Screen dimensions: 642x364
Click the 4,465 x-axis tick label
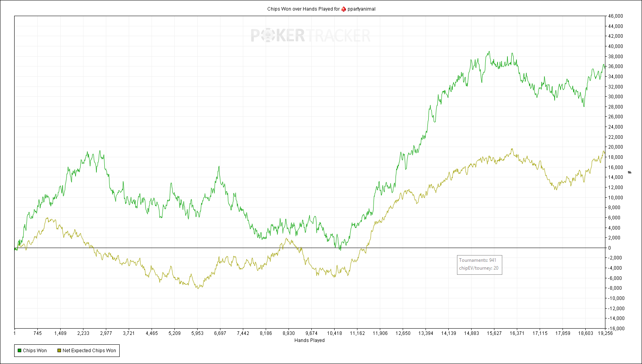(x=152, y=333)
